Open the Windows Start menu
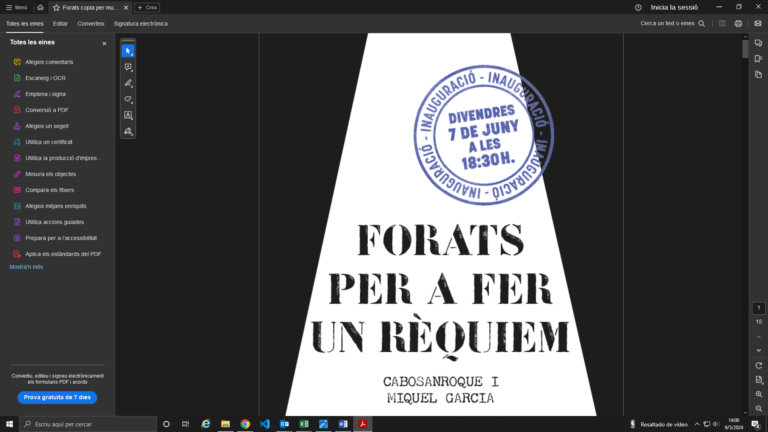768x432 pixels. [9, 424]
